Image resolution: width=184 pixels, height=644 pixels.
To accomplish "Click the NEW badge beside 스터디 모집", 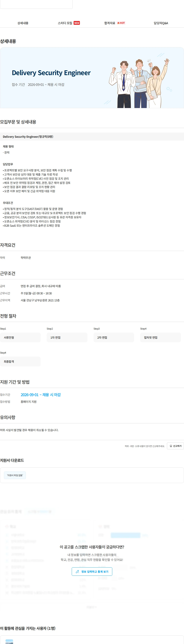I will [77, 23].
